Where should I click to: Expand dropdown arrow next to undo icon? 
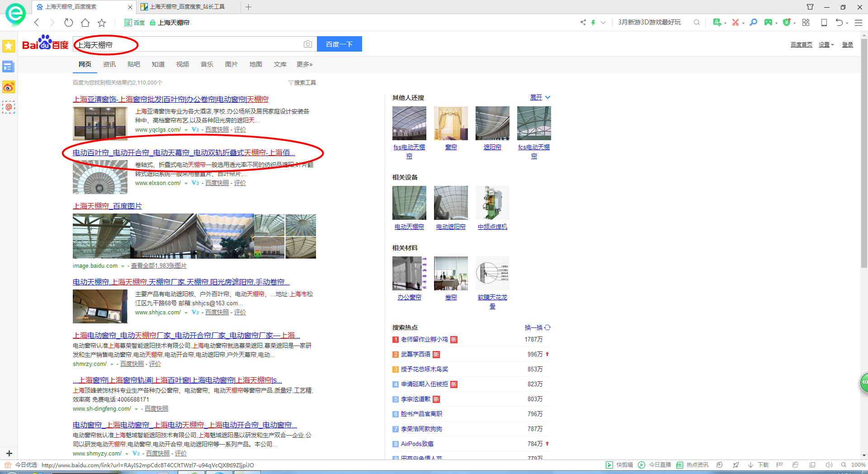[x=847, y=23]
